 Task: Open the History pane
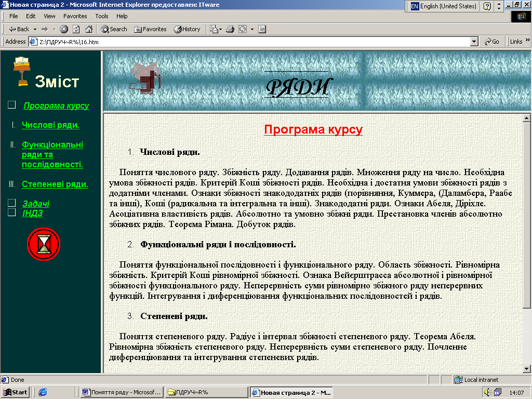tap(187, 29)
